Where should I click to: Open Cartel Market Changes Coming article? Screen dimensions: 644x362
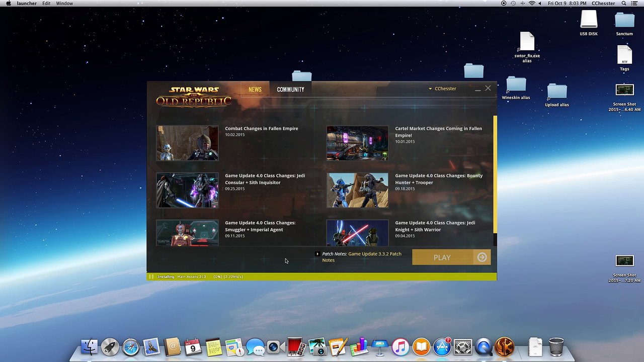point(438,132)
